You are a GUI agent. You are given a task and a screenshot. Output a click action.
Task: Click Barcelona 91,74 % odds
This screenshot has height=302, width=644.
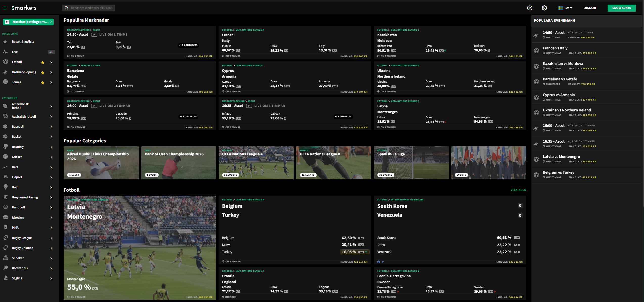point(77,86)
